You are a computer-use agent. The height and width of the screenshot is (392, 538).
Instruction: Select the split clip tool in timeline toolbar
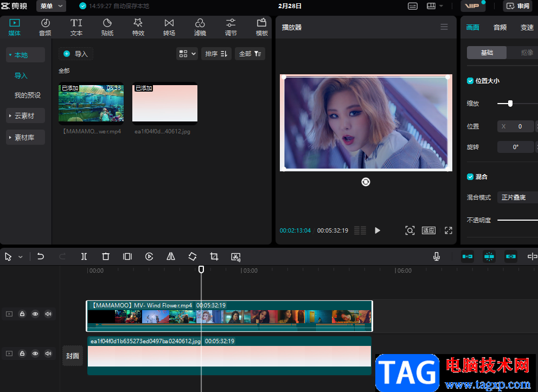(x=84, y=256)
